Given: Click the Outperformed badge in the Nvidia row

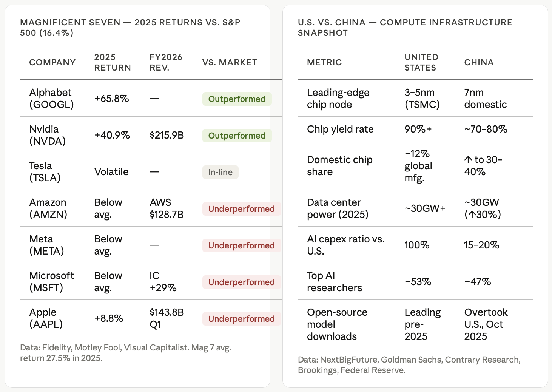Looking at the screenshot, I should pyautogui.click(x=237, y=136).
